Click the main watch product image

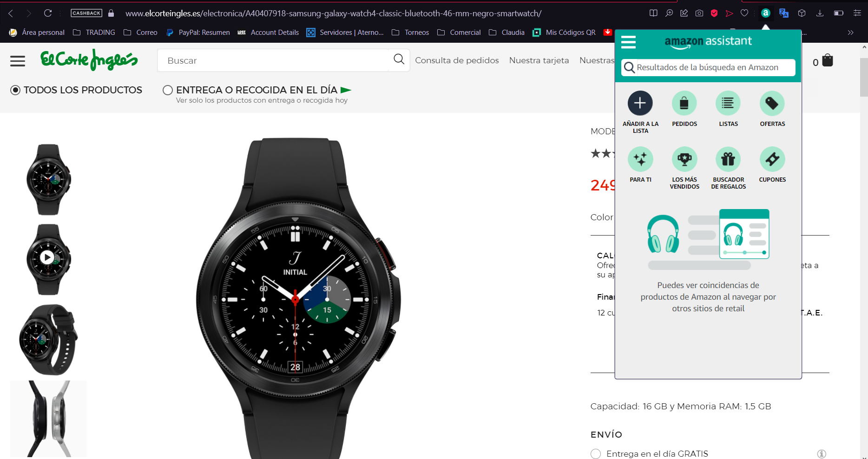pos(297,298)
